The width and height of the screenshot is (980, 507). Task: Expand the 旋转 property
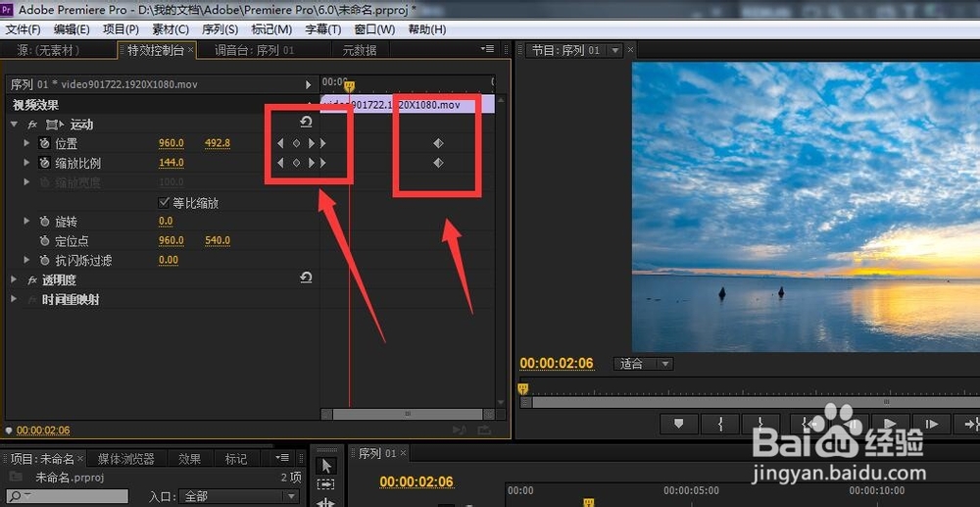[x=26, y=222]
